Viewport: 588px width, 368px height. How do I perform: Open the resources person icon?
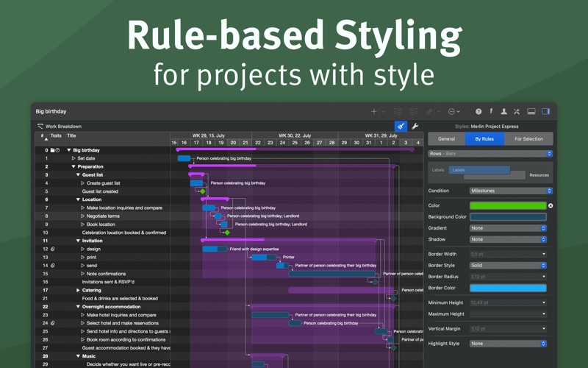[x=504, y=112]
